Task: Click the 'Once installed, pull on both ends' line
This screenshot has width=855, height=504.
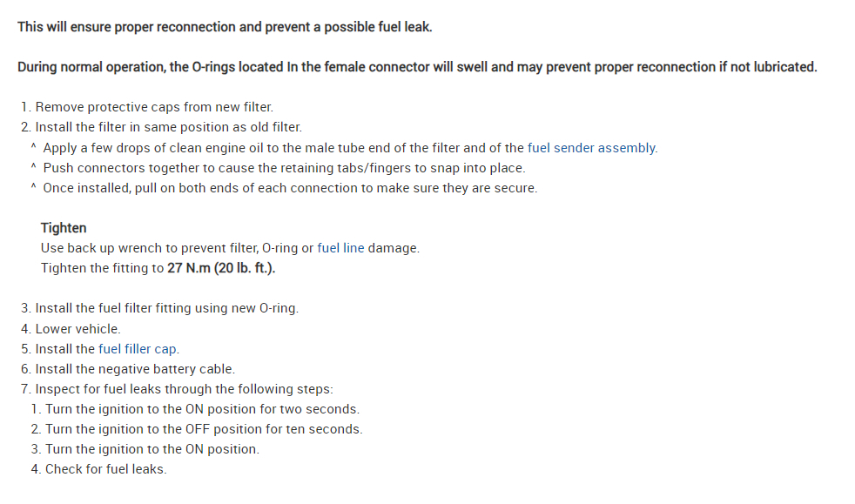Action: point(290,188)
